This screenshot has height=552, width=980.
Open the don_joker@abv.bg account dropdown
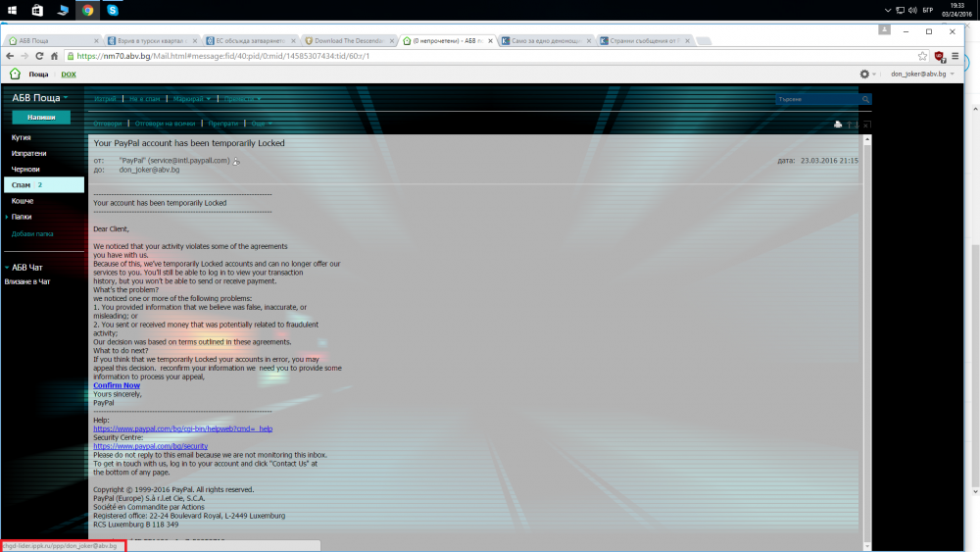[953, 74]
